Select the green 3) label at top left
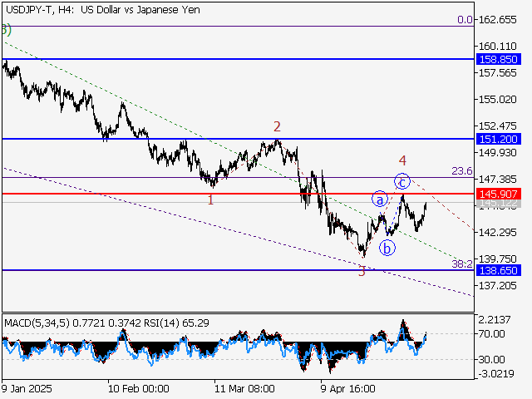Screen dimensions: 532x399 point(5,30)
